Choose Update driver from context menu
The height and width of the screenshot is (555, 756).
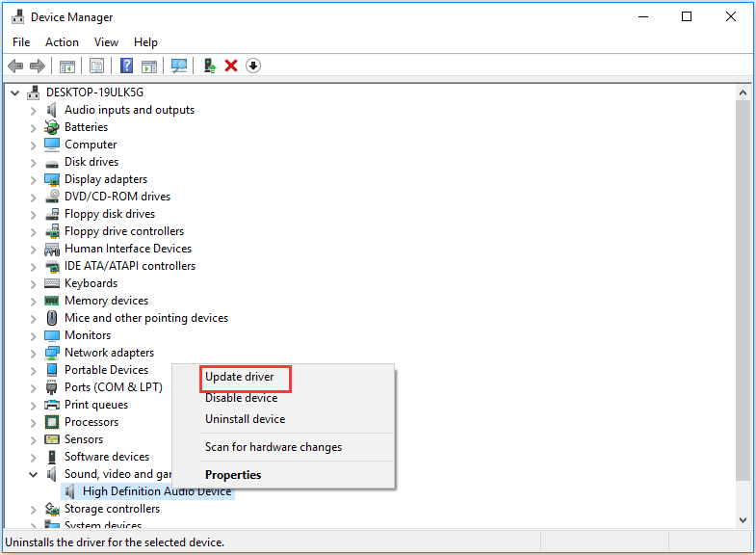282,377
